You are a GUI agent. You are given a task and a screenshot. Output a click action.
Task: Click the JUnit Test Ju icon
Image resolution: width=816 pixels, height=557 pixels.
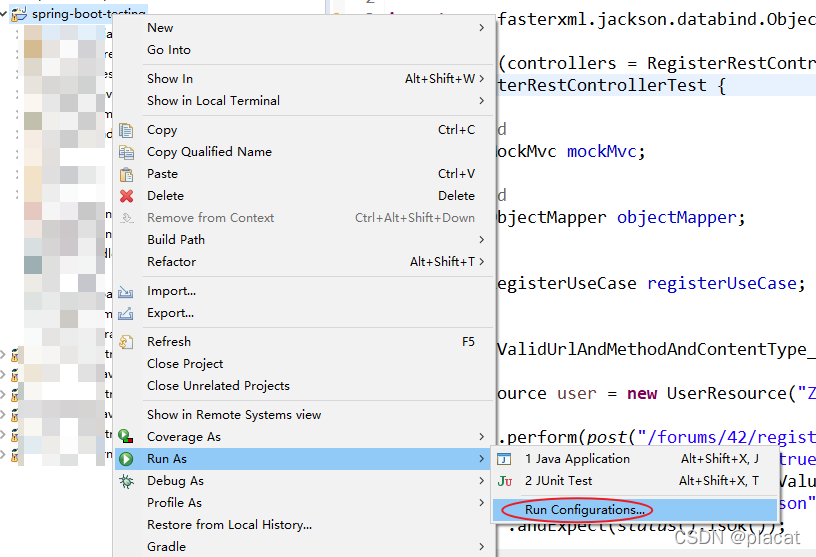pos(505,482)
